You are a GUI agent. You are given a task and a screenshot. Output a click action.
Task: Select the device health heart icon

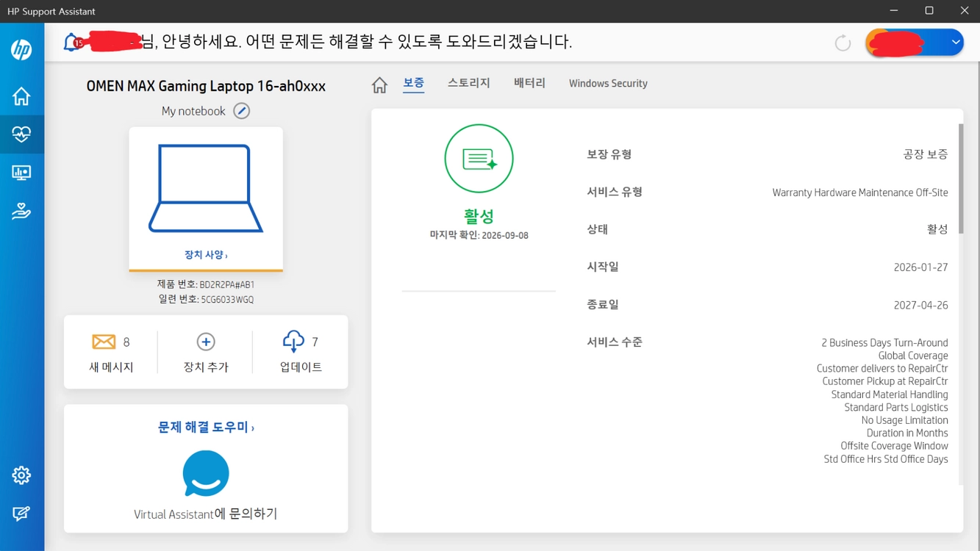[21, 134]
